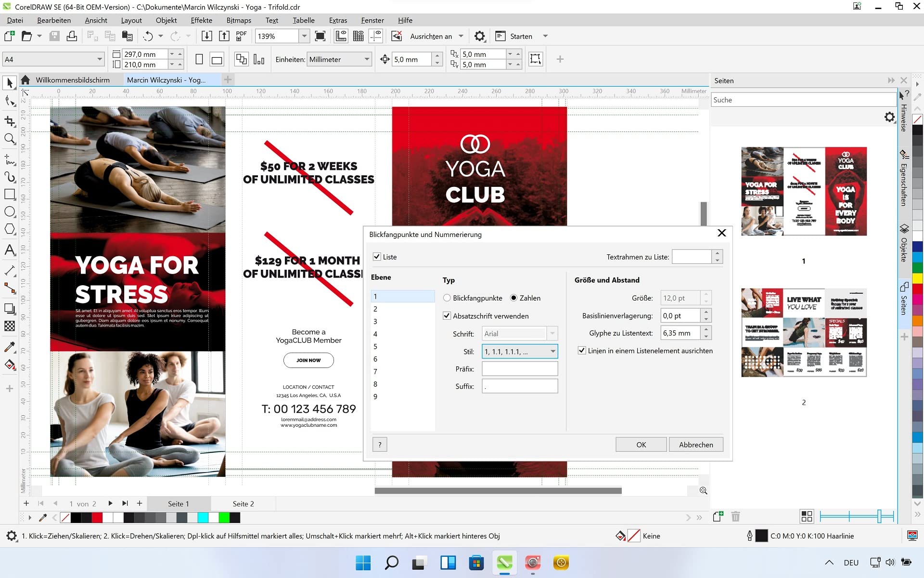924x578 pixels.
Task: Open the zoom level 139% dropdown
Action: pos(304,36)
